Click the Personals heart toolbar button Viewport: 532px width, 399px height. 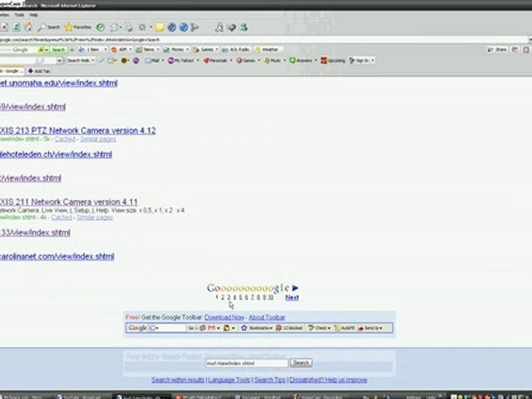coord(215,60)
